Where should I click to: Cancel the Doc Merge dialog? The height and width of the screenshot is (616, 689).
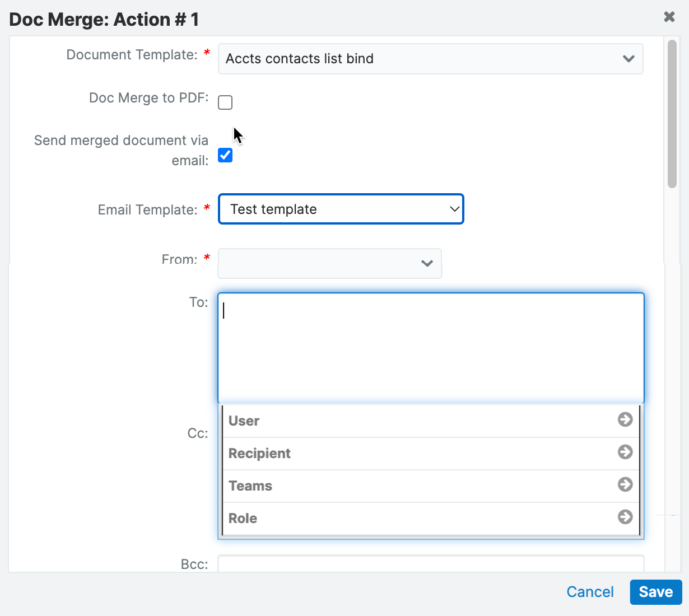pos(590,592)
